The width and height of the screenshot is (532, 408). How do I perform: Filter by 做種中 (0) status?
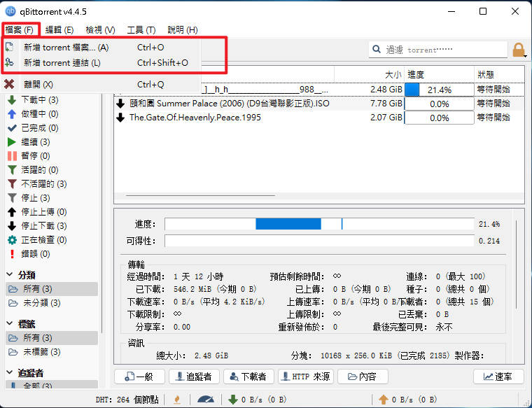coord(40,114)
